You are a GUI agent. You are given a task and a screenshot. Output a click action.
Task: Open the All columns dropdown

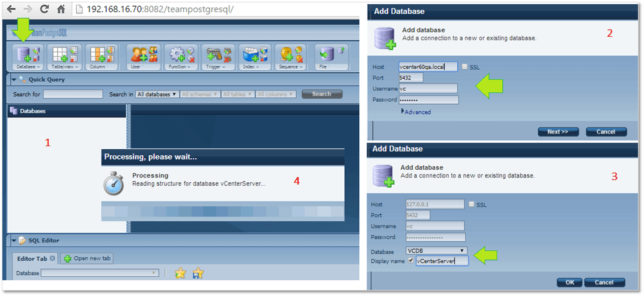pos(276,94)
